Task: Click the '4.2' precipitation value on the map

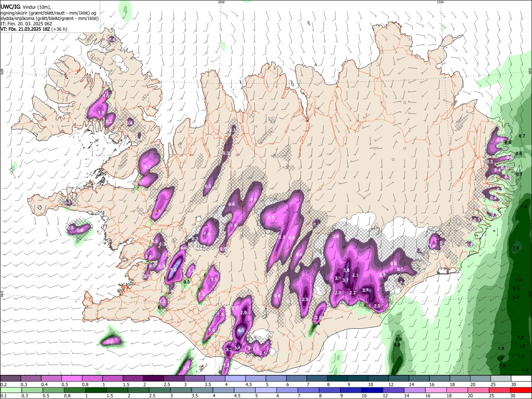Action: pyautogui.click(x=240, y=331)
